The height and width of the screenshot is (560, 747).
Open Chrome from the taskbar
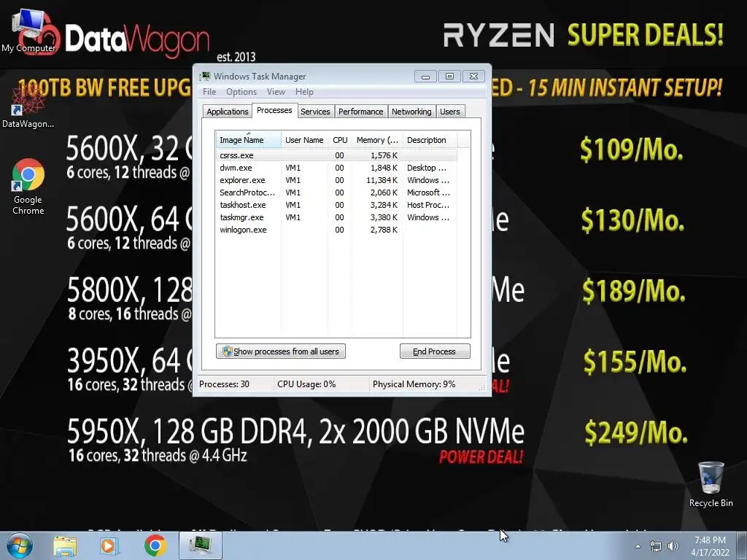point(155,545)
